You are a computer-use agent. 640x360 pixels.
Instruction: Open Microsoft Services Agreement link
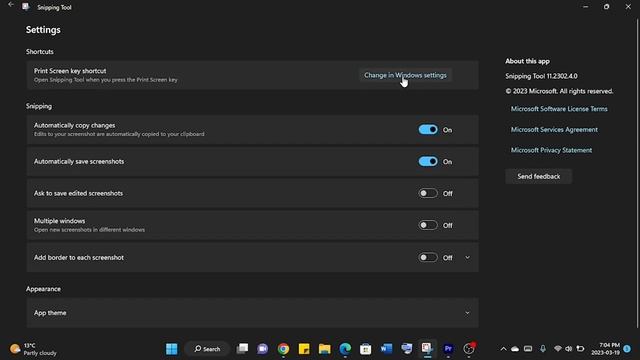(554, 129)
